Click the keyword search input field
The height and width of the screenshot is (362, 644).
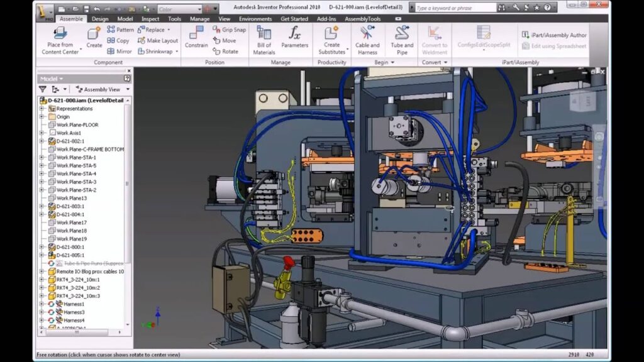(x=455, y=8)
